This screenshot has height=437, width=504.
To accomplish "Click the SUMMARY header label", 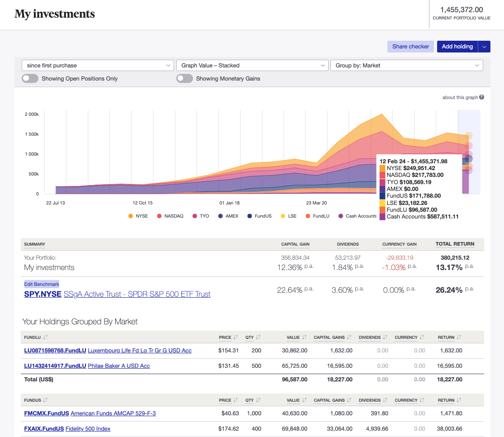I will (x=34, y=244).
